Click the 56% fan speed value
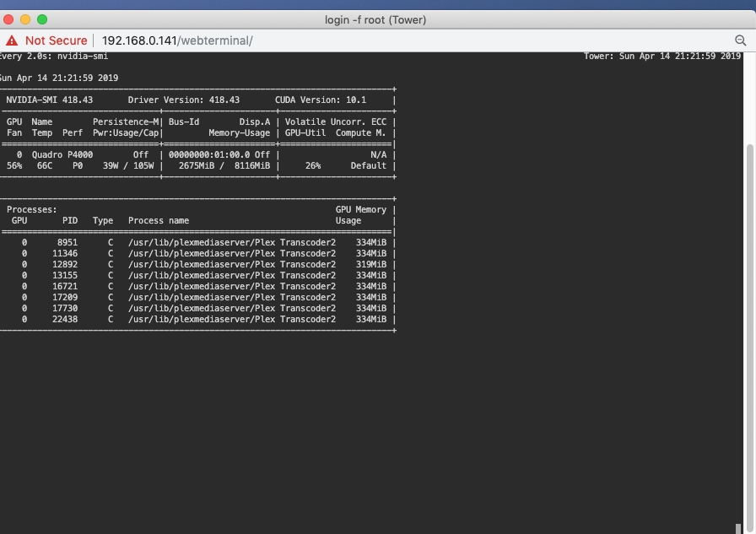 tap(14, 166)
